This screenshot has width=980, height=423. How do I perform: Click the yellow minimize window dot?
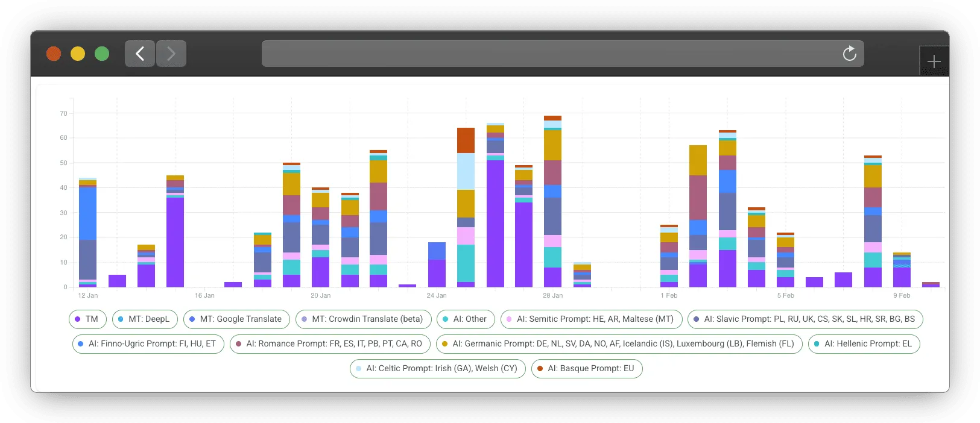pyautogui.click(x=78, y=54)
